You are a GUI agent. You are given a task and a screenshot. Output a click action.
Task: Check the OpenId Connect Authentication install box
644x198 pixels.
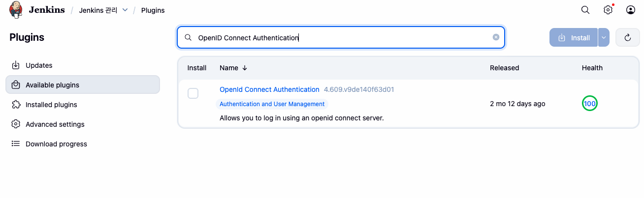(x=193, y=93)
